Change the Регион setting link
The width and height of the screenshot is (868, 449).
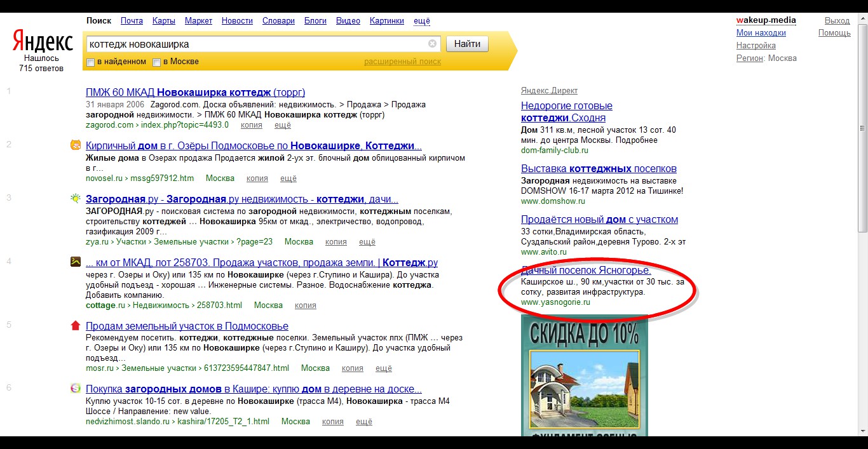pos(750,58)
